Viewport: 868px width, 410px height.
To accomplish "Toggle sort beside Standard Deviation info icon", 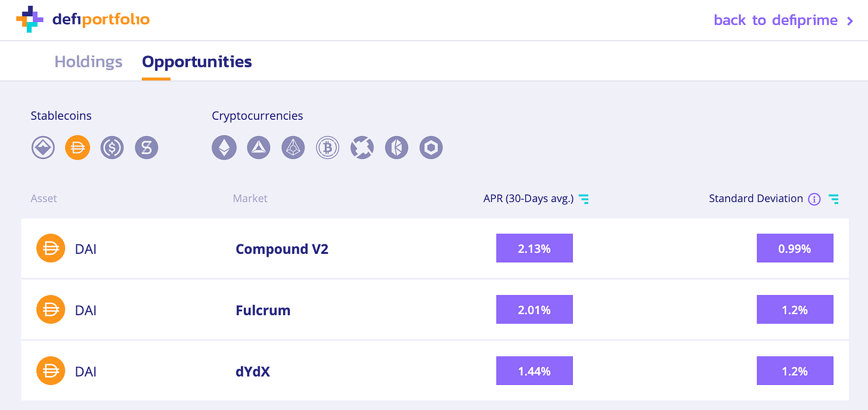I will (x=833, y=199).
